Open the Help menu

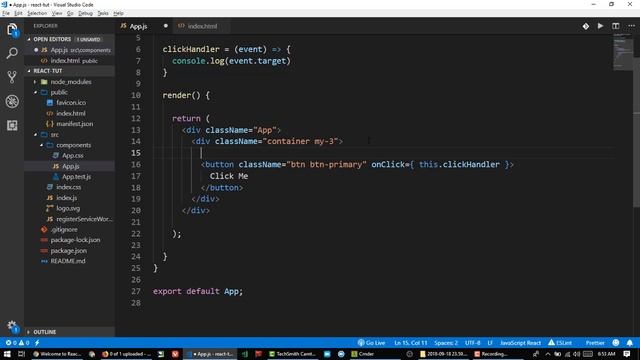click(118, 13)
